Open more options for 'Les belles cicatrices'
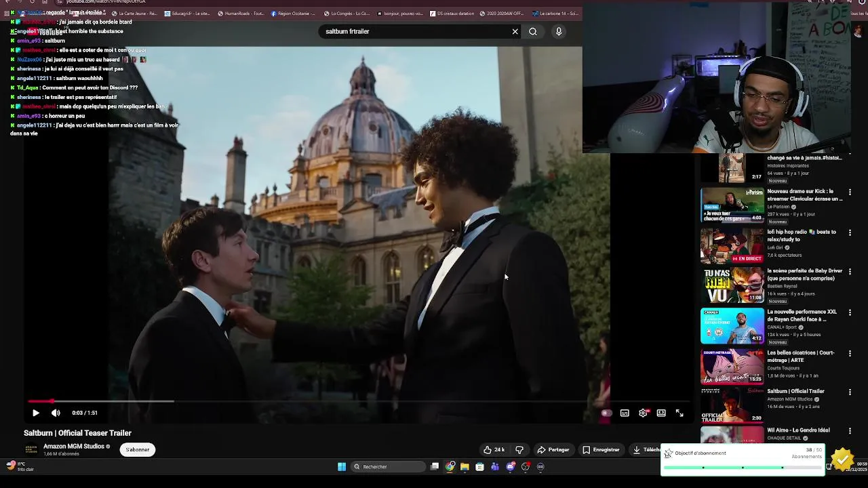The width and height of the screenshot is (868, 488). point(850,354)
